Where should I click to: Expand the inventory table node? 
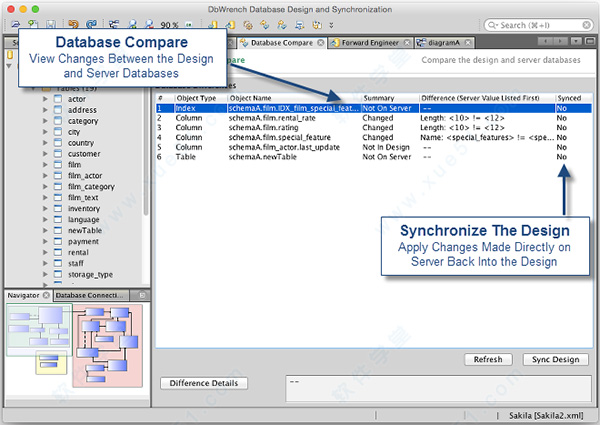[45, 208]
